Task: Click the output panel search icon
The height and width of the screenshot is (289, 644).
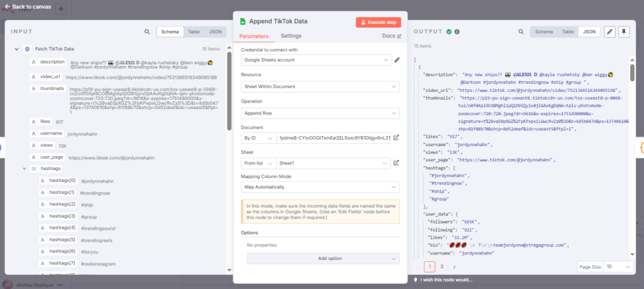Action: (x=521, y=31)
